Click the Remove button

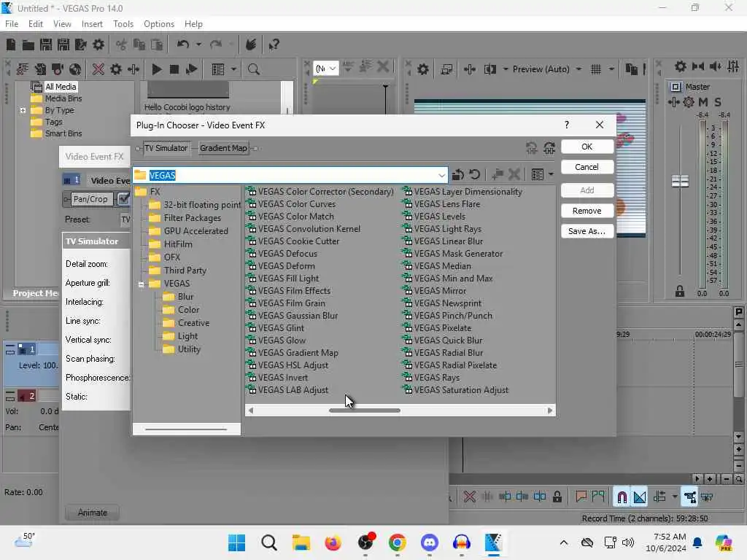pyautogui.click(x=587, y=211)
